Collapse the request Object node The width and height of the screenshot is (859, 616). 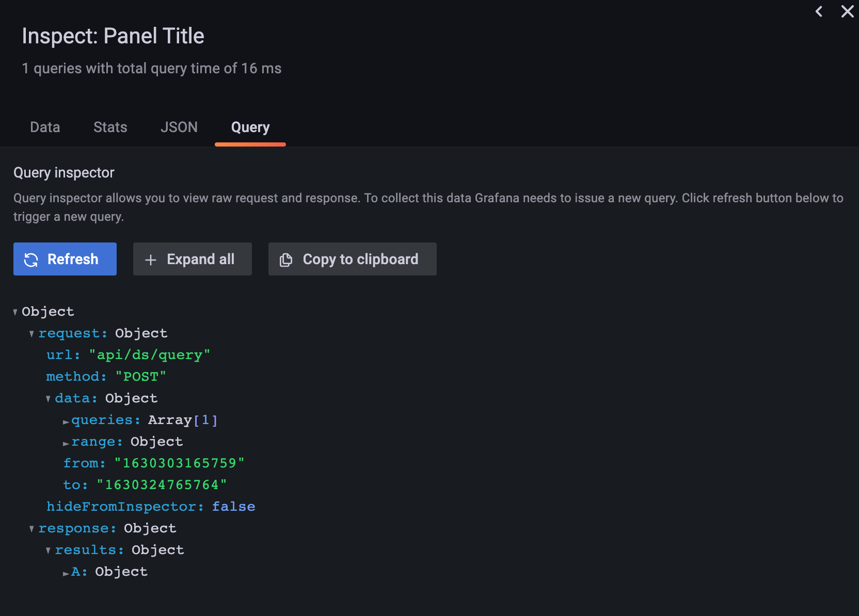click(31, 333)
